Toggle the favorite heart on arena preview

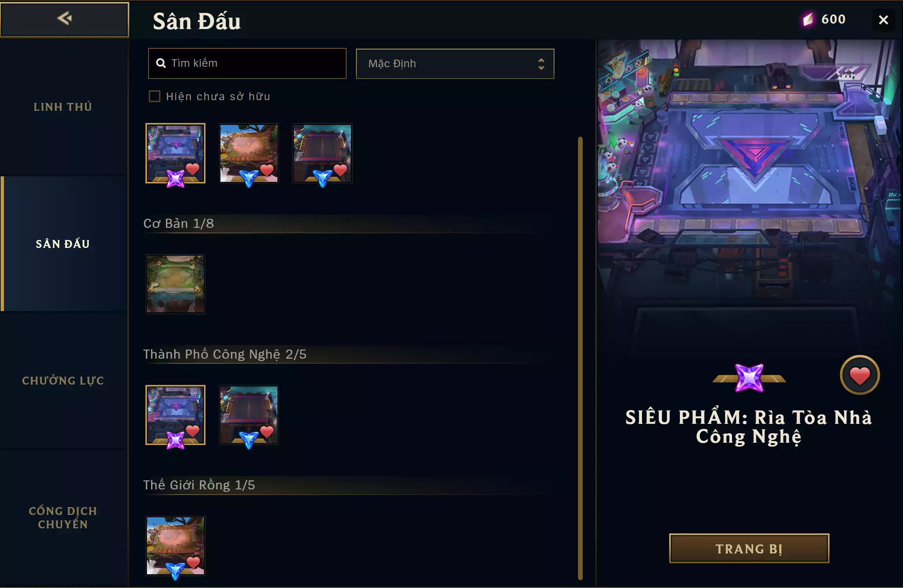(859, 375)
